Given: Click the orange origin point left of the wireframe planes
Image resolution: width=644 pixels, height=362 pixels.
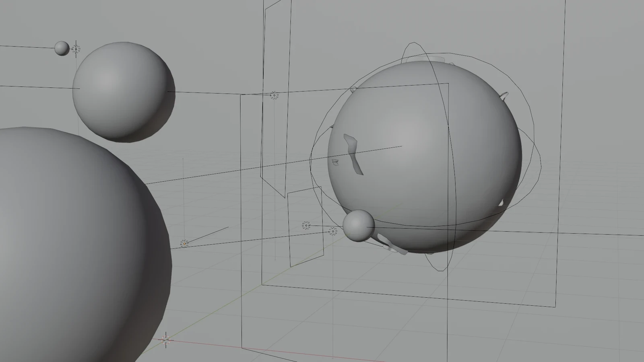Looking at the screenshot, I should pyautogui.click(x=184, y=243).
